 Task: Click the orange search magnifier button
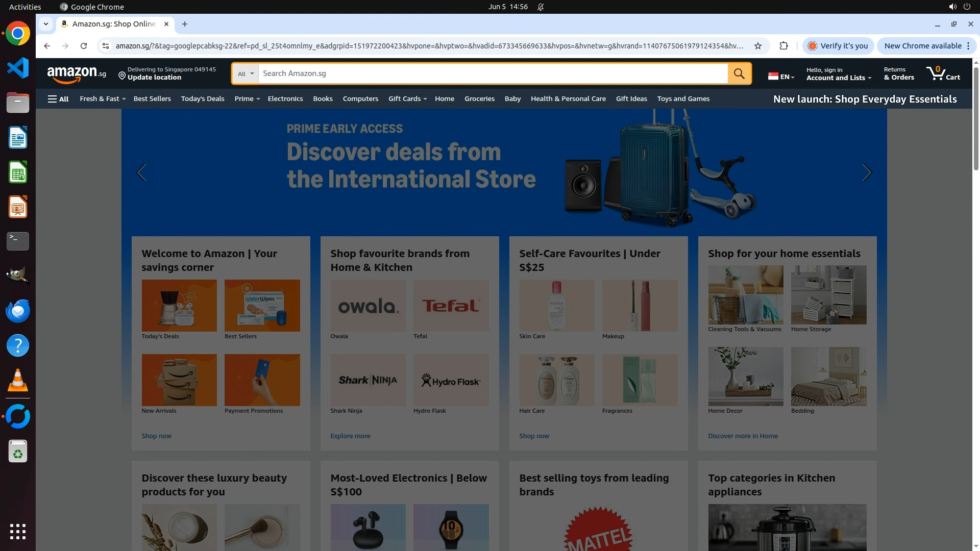(x=739, y=73)
